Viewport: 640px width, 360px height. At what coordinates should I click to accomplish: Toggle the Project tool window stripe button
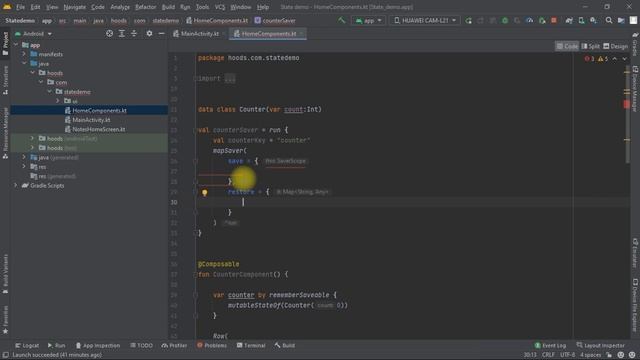(5, 43)
